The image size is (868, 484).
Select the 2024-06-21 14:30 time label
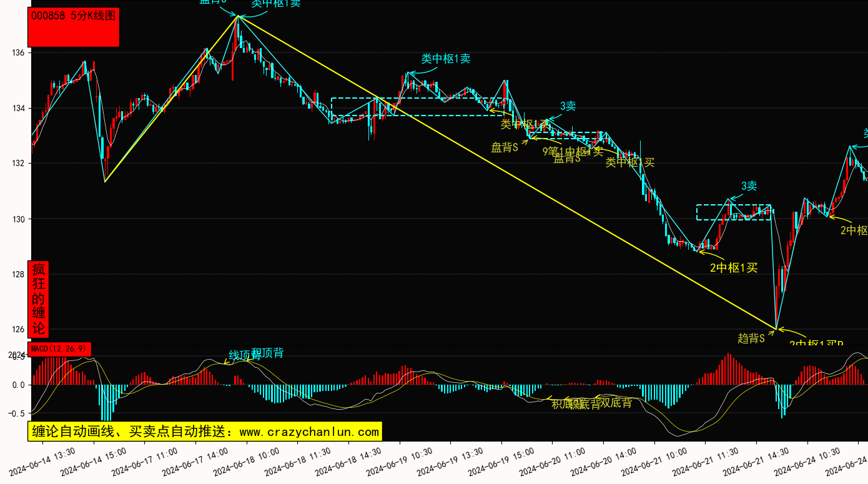[757, 462]
